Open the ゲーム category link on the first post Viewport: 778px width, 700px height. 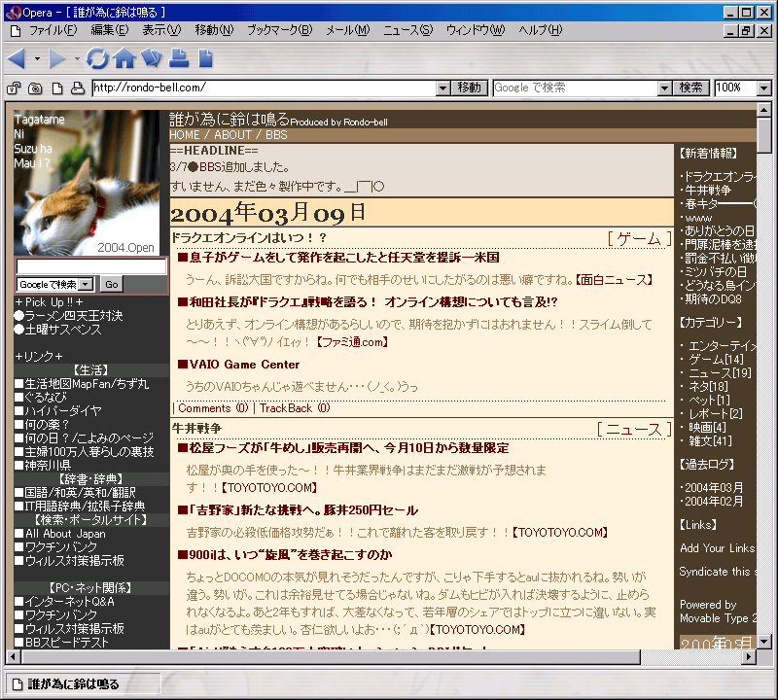click(639, 238)
